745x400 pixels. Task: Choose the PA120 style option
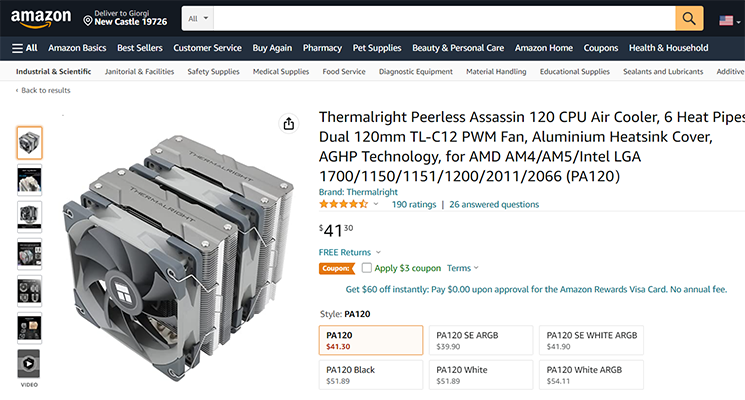371,340
